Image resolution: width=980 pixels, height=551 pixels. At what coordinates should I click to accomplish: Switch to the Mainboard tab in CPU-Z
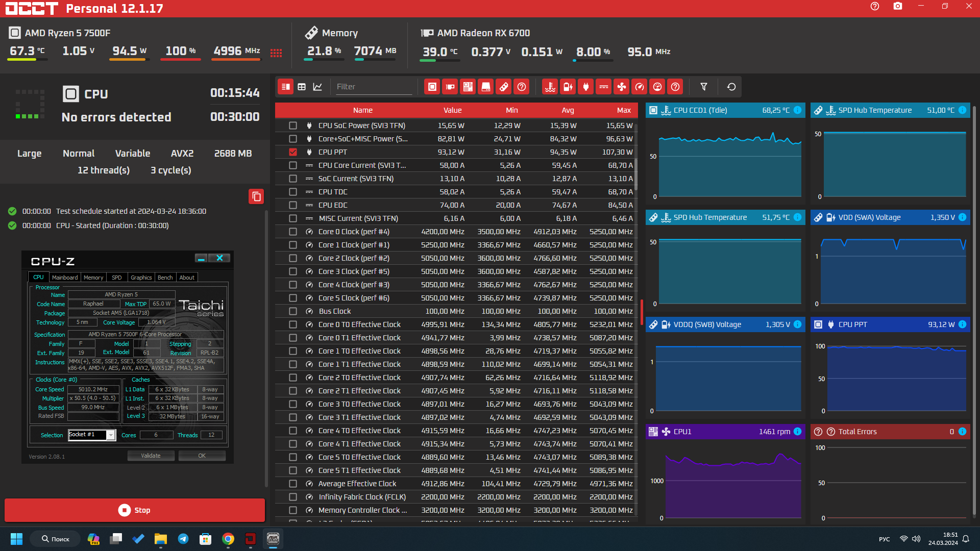tap(65, 278)
